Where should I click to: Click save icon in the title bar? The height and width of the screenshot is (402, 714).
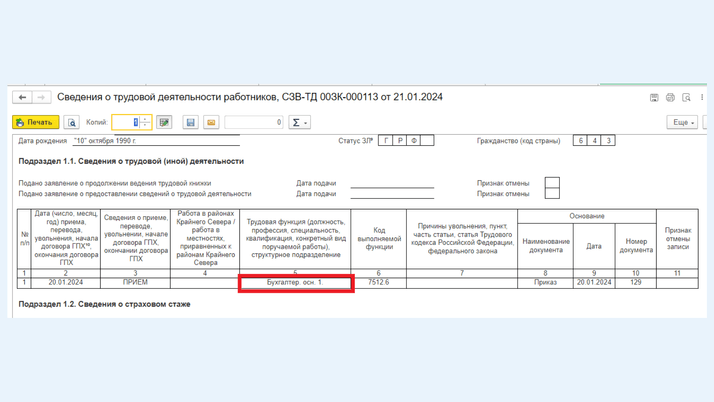(x=654, y=97)
